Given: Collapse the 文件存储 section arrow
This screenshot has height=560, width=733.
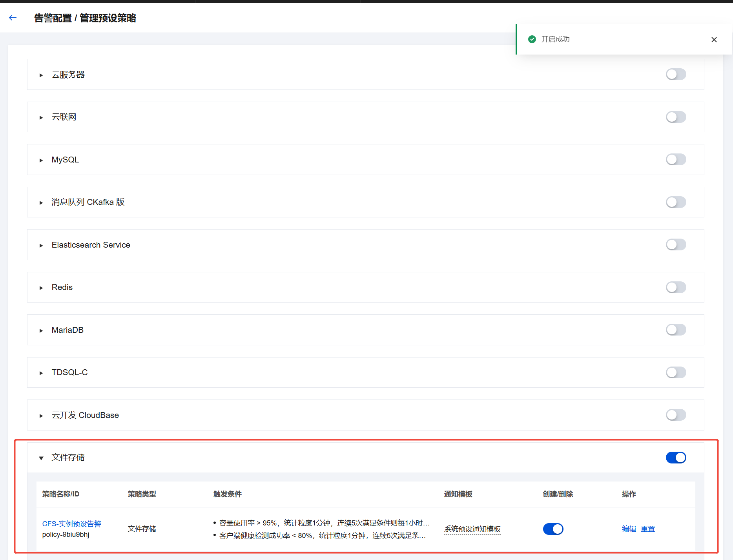Looking at the screenshot, I should point(41,458).
